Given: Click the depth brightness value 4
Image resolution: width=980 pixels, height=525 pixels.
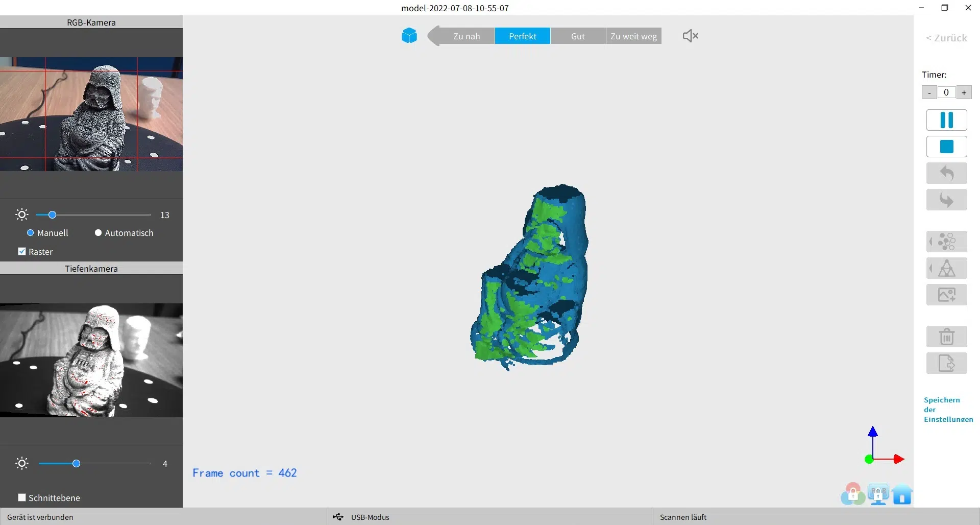Looking at the screenshot, I should tap(165, 464).
